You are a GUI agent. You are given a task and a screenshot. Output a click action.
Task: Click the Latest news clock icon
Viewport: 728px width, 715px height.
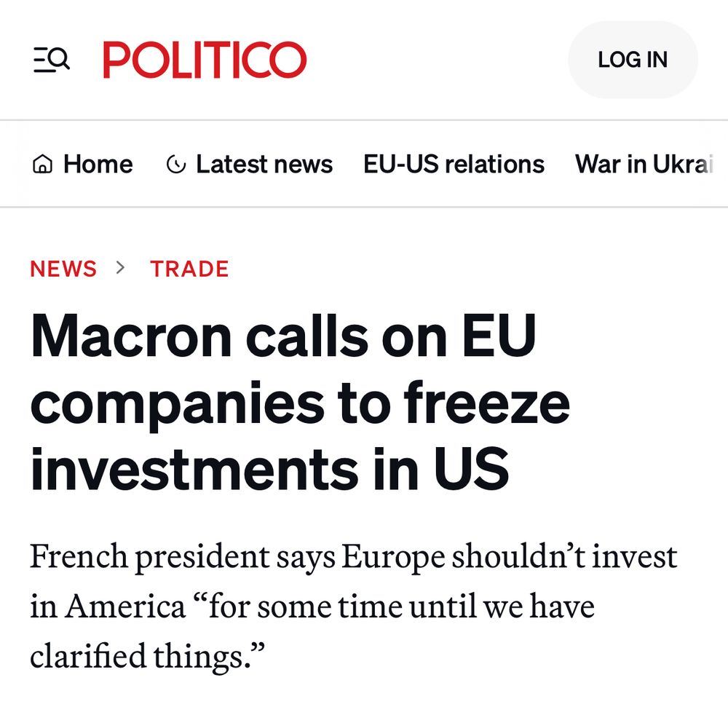coord(175,165)
